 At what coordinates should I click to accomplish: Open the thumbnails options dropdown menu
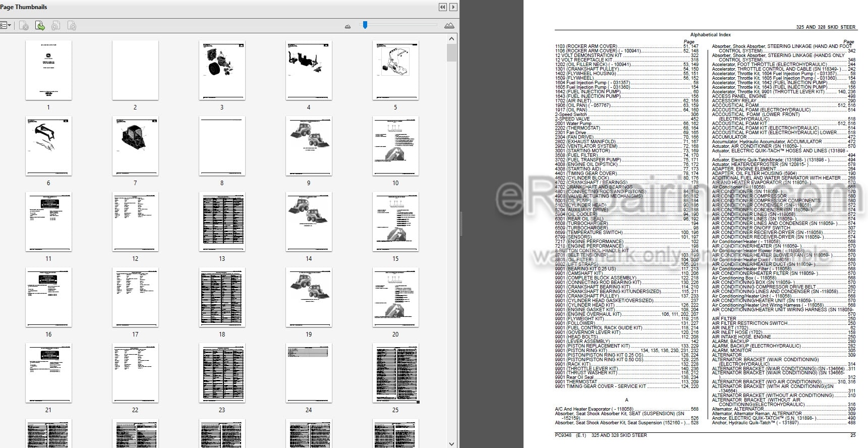(6, 25)
